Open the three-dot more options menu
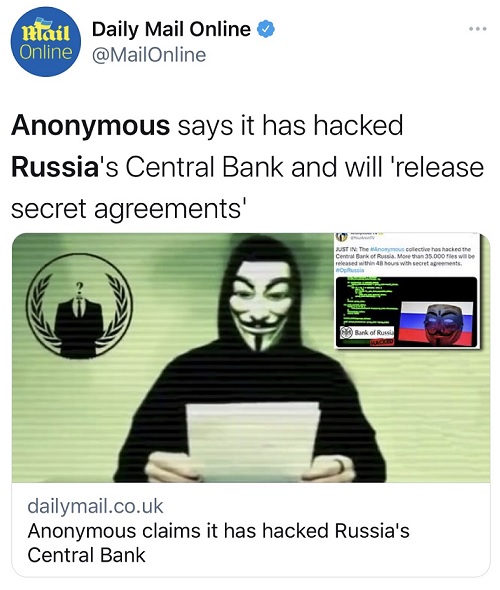Screen dimensions: 500x590 (478, 29)
